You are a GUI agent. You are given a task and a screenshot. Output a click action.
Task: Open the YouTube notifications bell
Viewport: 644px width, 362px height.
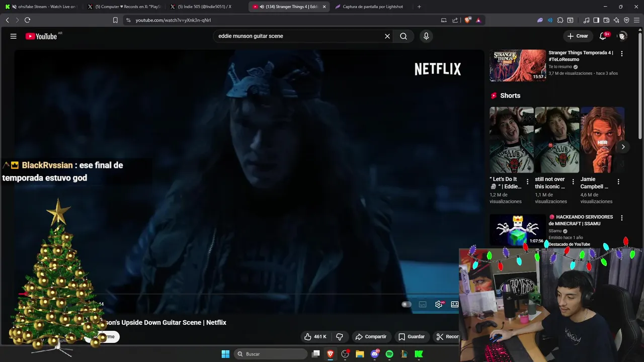click(603, 36)
